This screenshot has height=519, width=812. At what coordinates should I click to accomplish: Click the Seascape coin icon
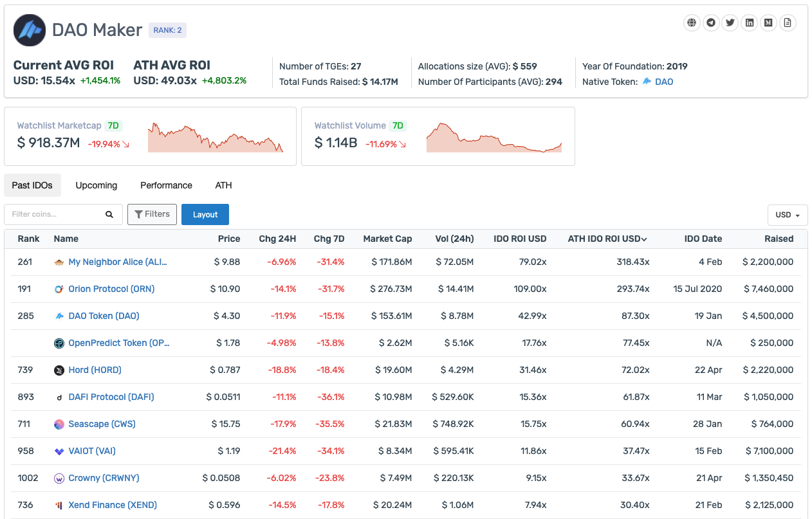coord(59,424)
